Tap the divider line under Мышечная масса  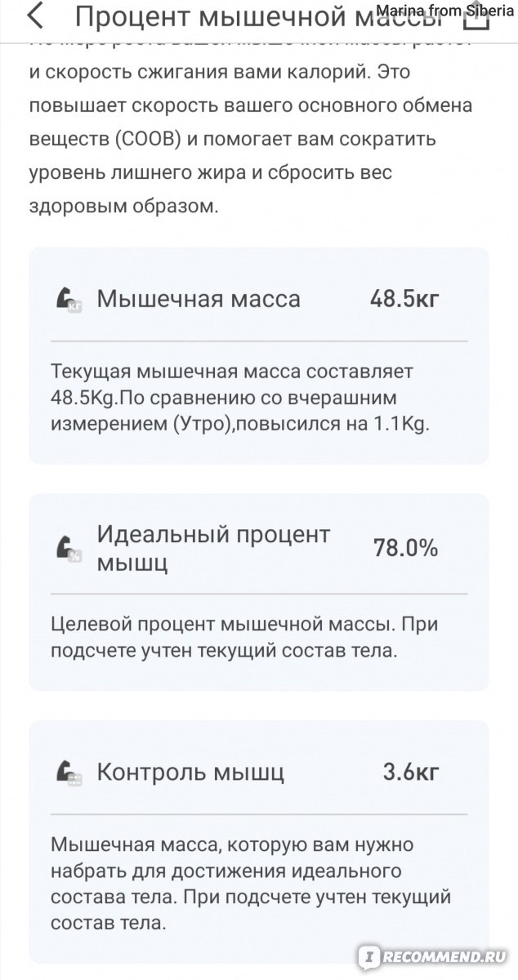(259, 341)
